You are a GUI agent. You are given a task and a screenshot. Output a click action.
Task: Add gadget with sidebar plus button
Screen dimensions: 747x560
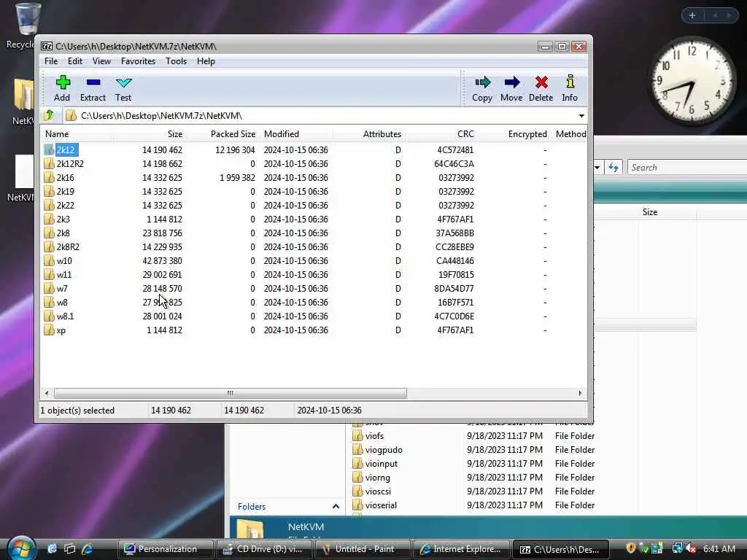[692, 15]
